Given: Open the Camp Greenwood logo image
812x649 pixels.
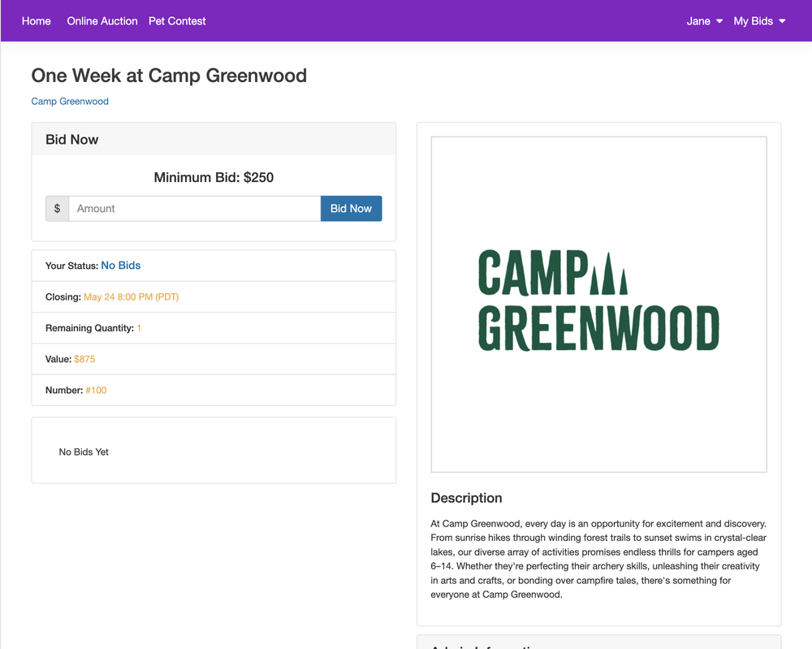Looking at the screenshot, I should point(598,304).
